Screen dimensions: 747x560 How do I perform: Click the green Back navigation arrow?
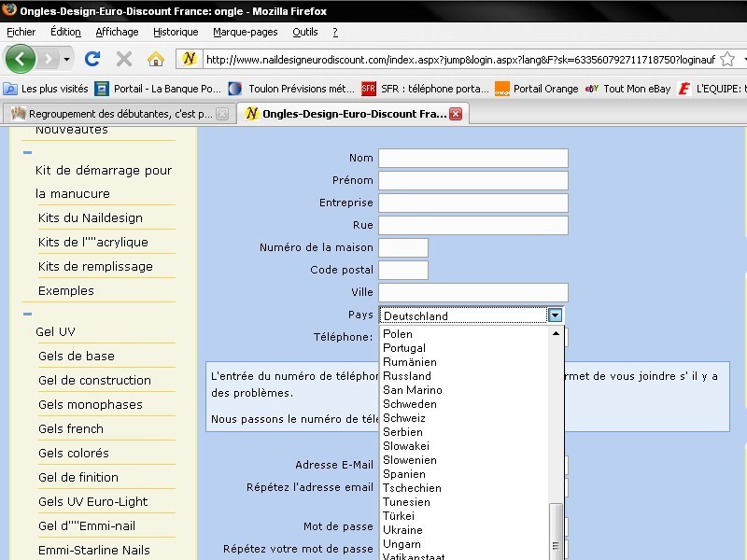[x=21, y=59]
